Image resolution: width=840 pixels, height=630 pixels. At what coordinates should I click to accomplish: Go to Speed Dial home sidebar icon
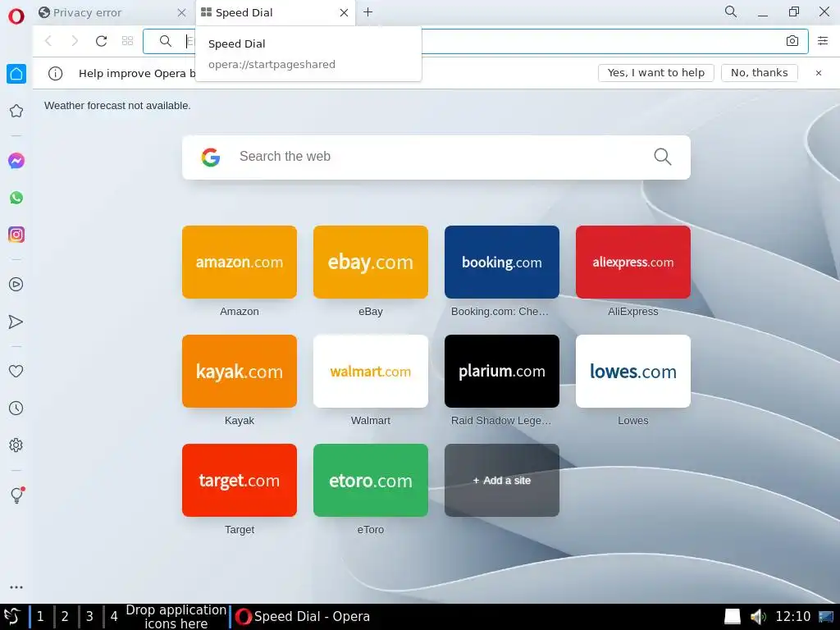point(16,74)
